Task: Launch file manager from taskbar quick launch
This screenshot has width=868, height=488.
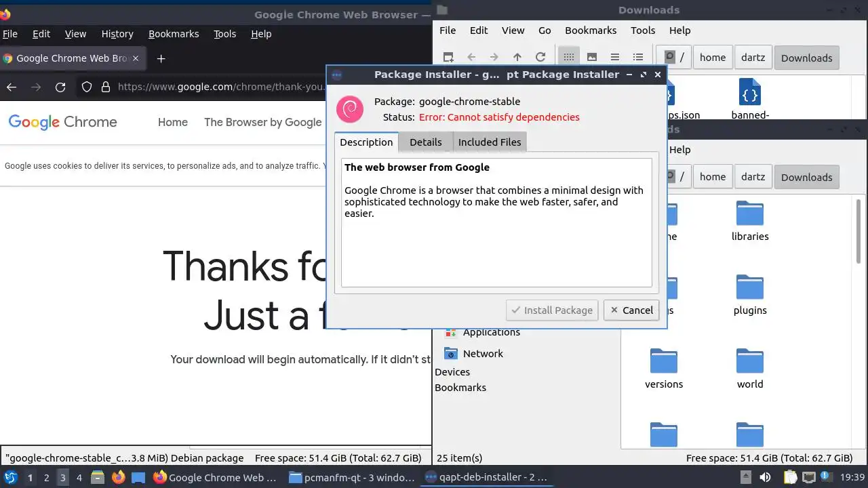Action: (x=97, y=477)
